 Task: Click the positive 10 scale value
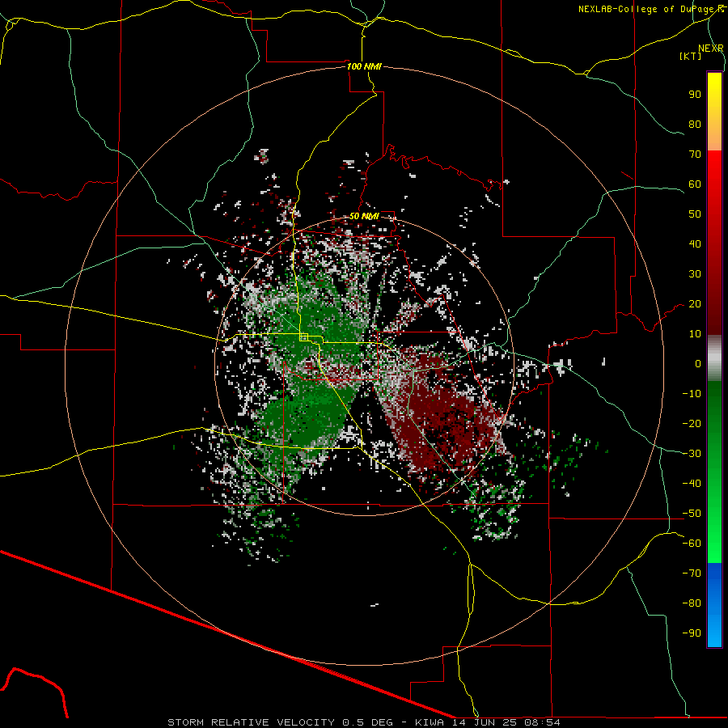(x=695, y=334)
